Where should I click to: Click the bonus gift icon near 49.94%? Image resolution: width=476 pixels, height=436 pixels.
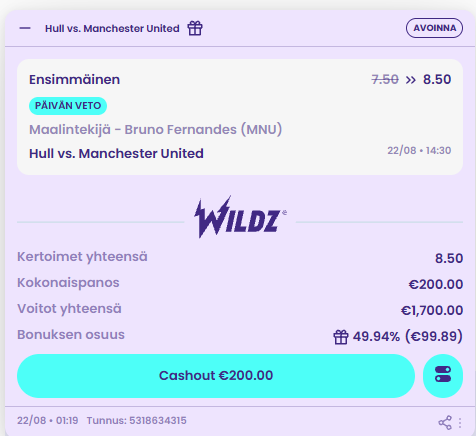[x=341, y=337]
